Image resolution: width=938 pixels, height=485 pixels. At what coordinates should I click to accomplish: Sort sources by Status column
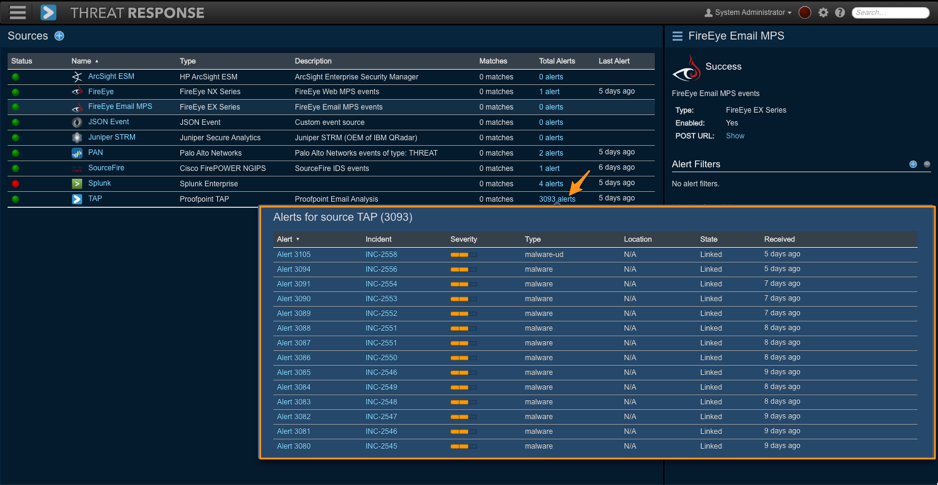(x=22, y=61)
